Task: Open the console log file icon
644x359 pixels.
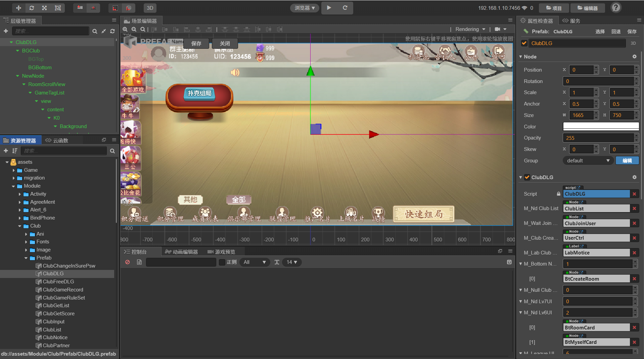Action: pos(139,262)
